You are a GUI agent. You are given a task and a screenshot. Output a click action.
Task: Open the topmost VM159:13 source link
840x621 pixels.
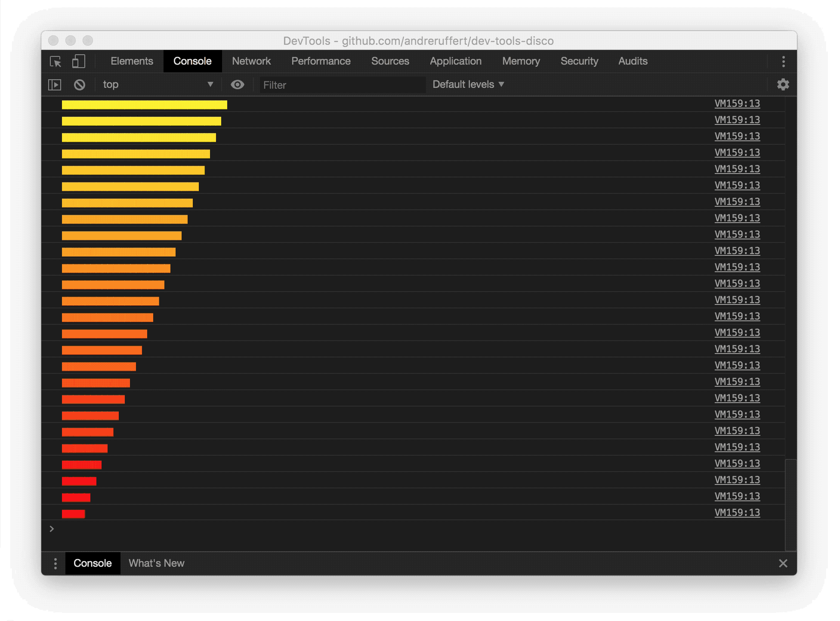click(737, 104)
